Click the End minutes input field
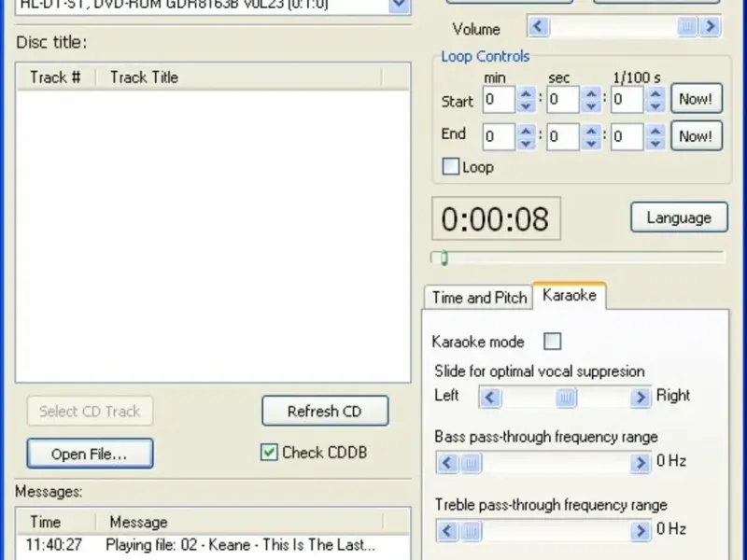This screenshot has width=747, height=560. click(x=500, y=136)
